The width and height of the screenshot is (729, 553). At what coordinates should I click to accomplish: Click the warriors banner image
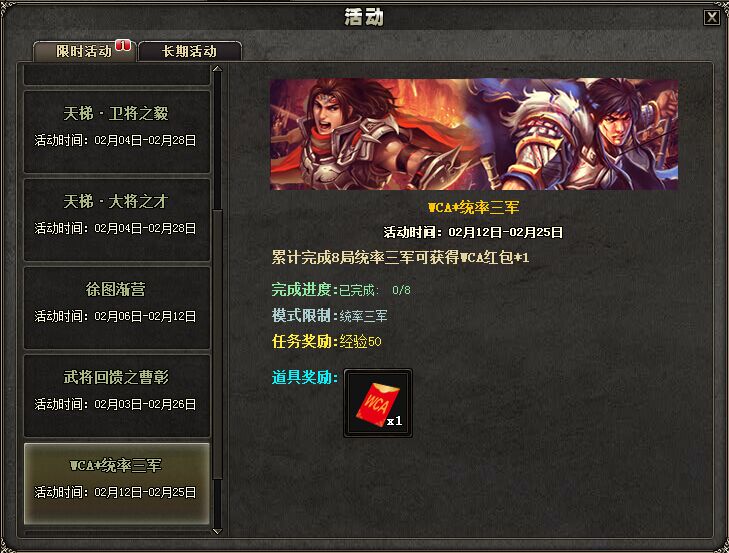pyautogui.click(x=474, y=134)
